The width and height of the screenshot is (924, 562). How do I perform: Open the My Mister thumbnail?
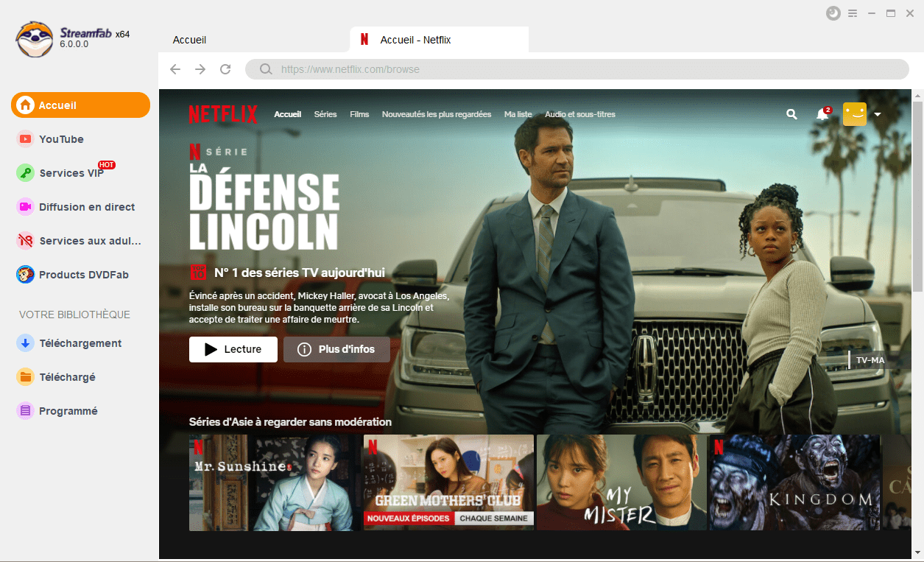tap(621, 482)
